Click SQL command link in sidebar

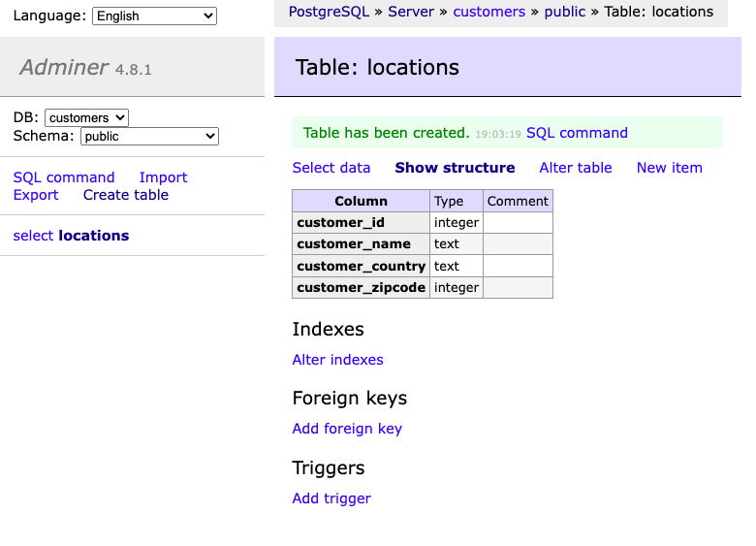click(64, 177)
